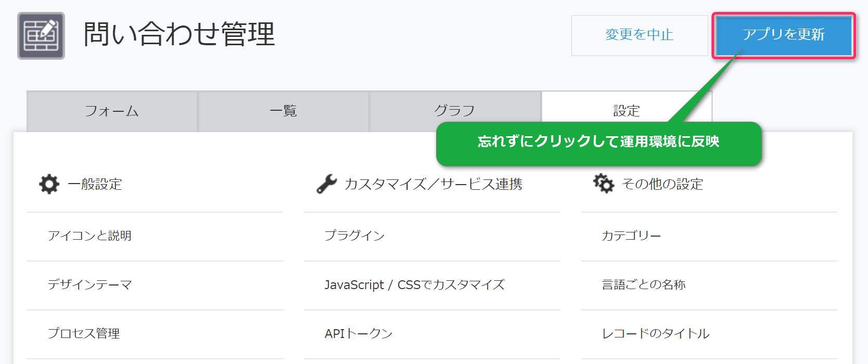The height and width of the screenshot is (364, 868).
Task: Go to プロセス管理 settings
Action: pos(84,334)
